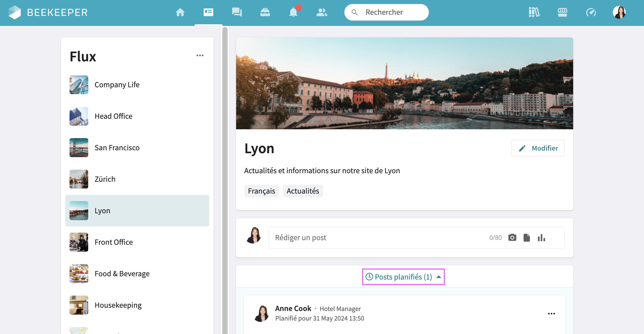Open the user profile avatar

tap(619, 12)
